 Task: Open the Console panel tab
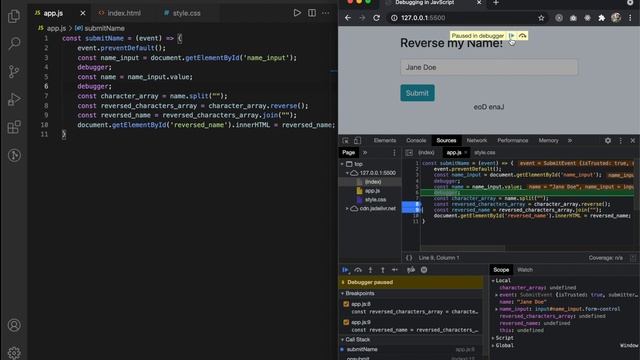[416, 140]
